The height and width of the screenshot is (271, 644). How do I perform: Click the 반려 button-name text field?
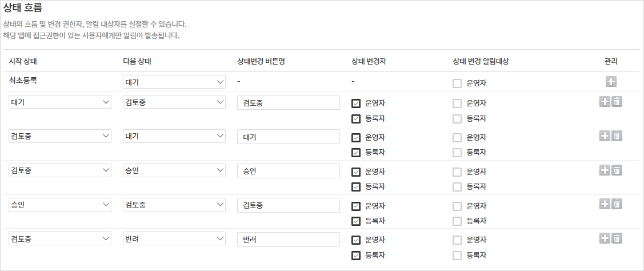tap(289, 240)
